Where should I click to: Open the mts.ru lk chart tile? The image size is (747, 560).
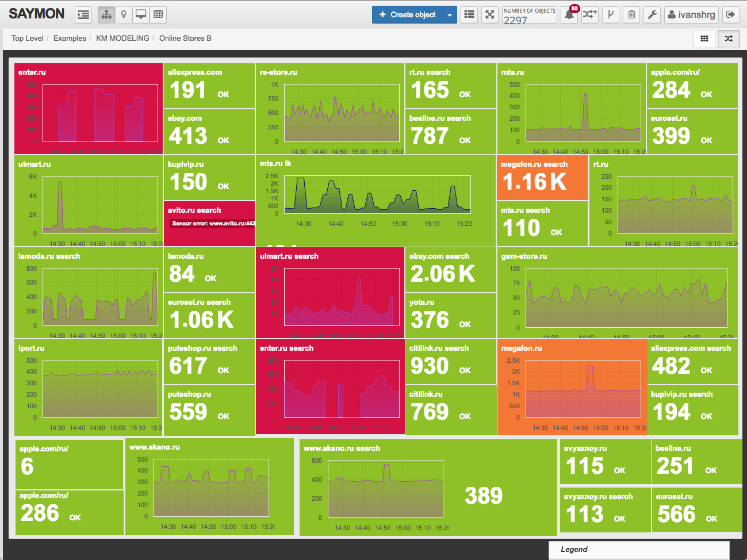click(x=376, y=201)
